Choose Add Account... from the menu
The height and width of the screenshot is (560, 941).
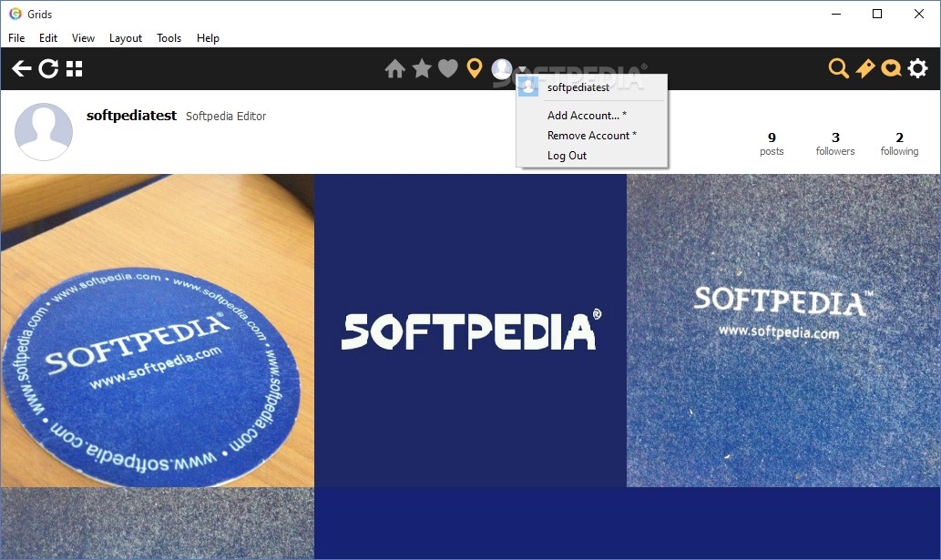tap(592, 115)
